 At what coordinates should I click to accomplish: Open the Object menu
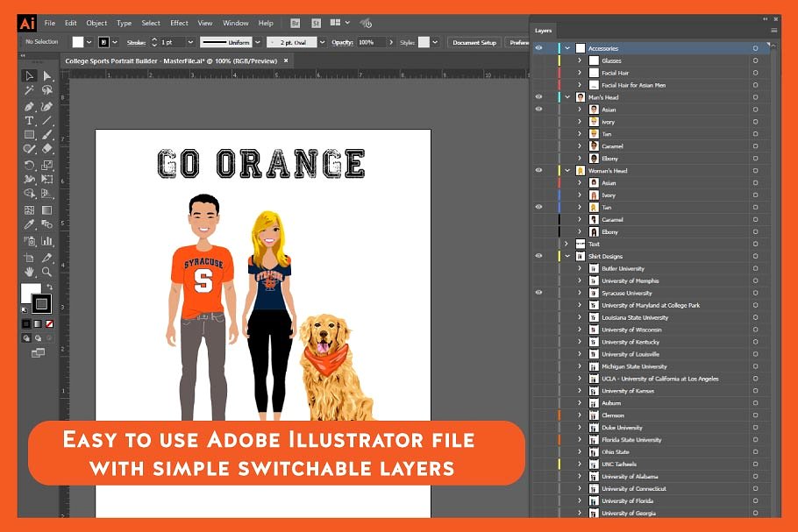point(96,23)
